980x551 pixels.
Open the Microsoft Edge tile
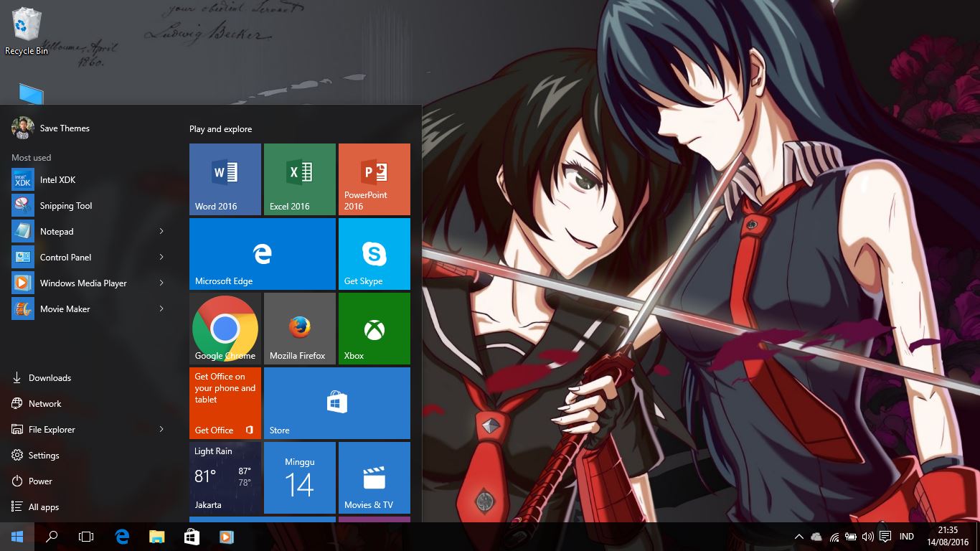(x=263, y=254)
